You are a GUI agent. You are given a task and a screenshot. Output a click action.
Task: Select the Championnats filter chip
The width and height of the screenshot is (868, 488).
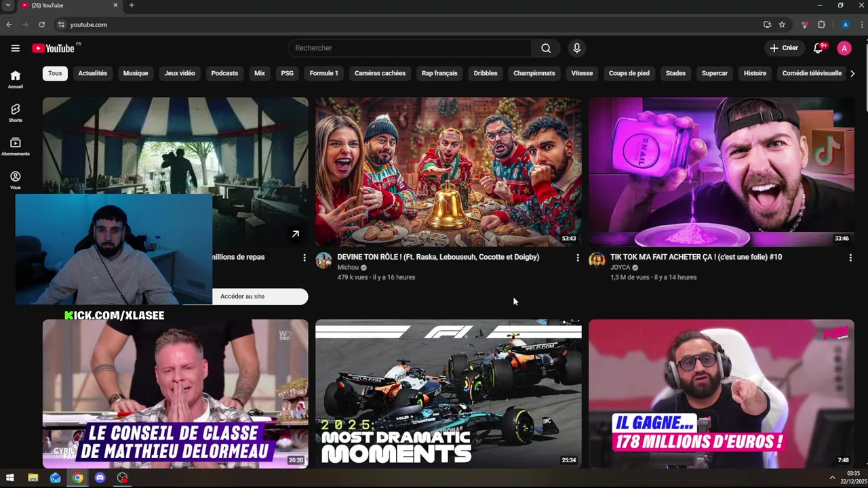(534, 73)
